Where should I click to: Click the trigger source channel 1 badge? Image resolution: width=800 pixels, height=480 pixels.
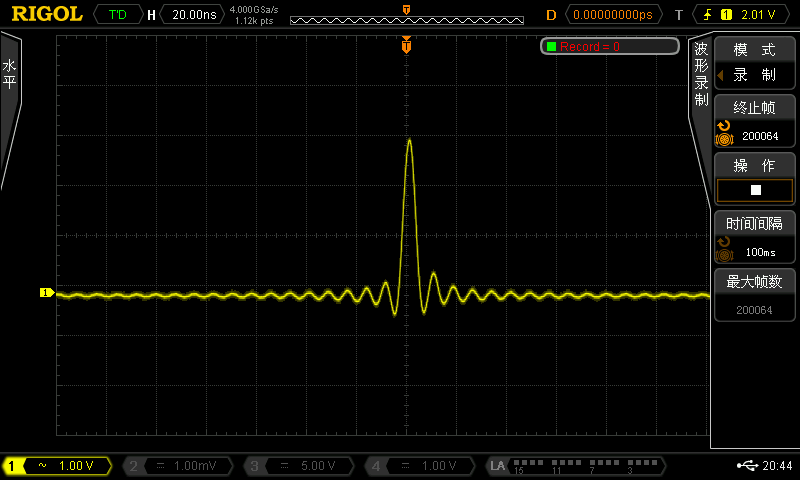726,15
